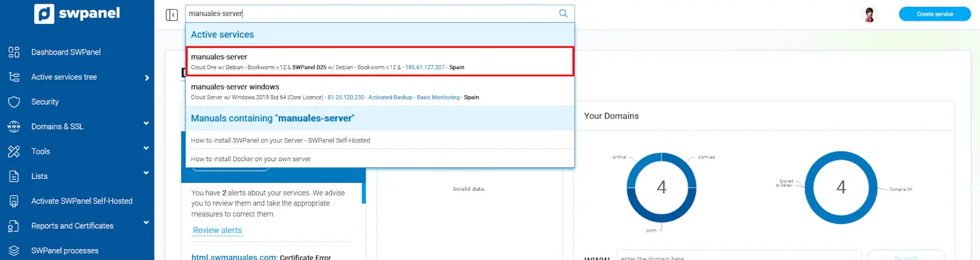Click the search magnifier icon
Image resolution: width=980 pixels, height=260 pixels.
click(563, 13)
